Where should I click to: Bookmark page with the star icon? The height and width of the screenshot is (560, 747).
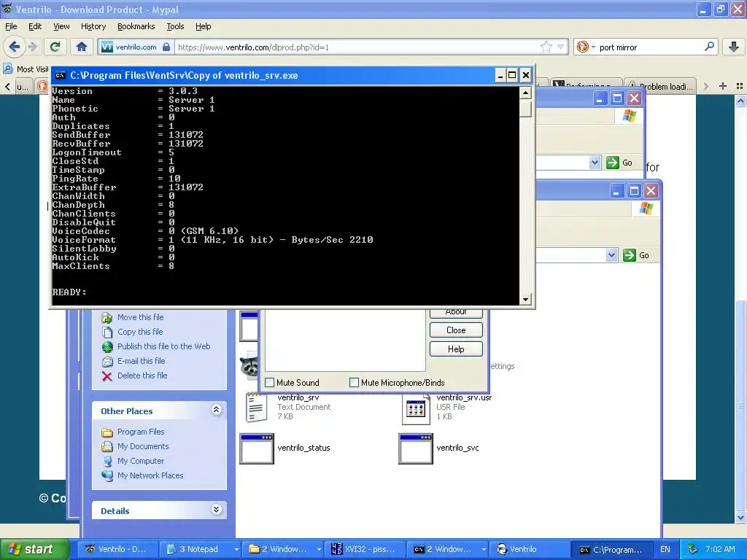pos(546,47)
